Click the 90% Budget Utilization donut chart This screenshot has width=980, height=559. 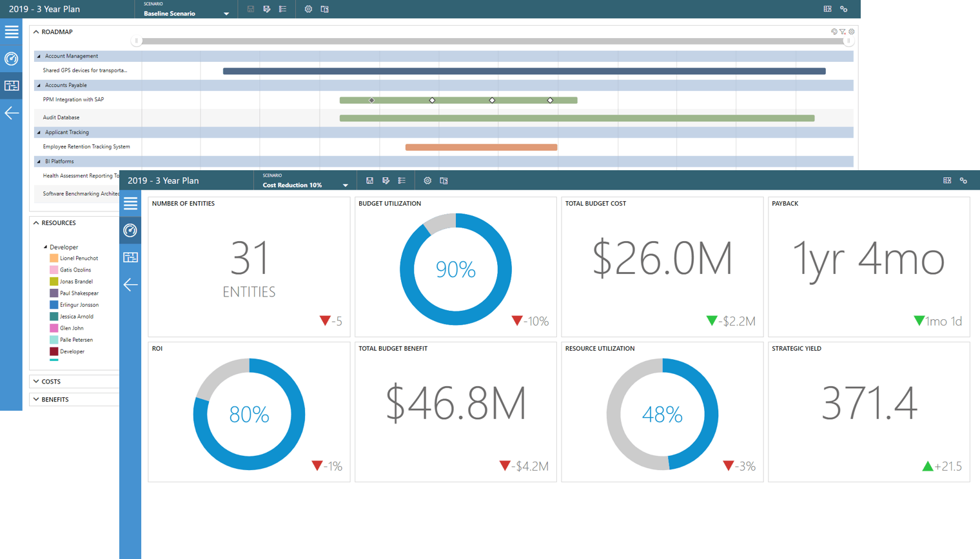point(456,270)
